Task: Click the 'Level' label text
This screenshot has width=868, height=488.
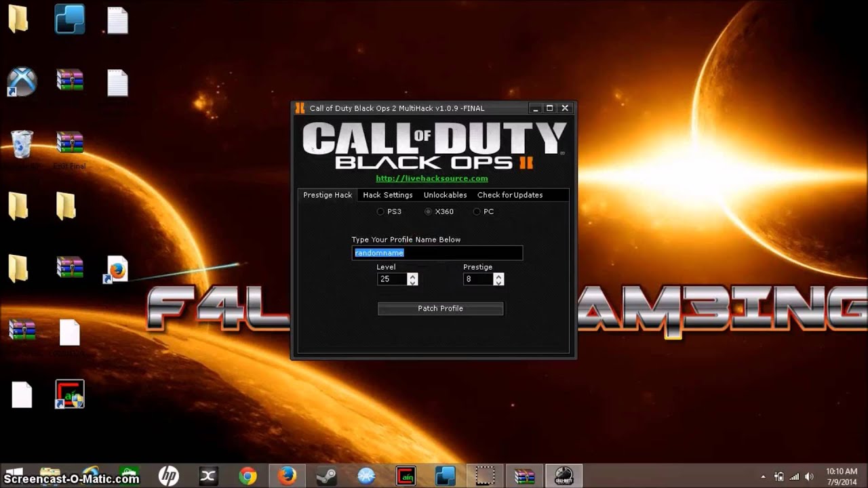Action: point(386,267)
